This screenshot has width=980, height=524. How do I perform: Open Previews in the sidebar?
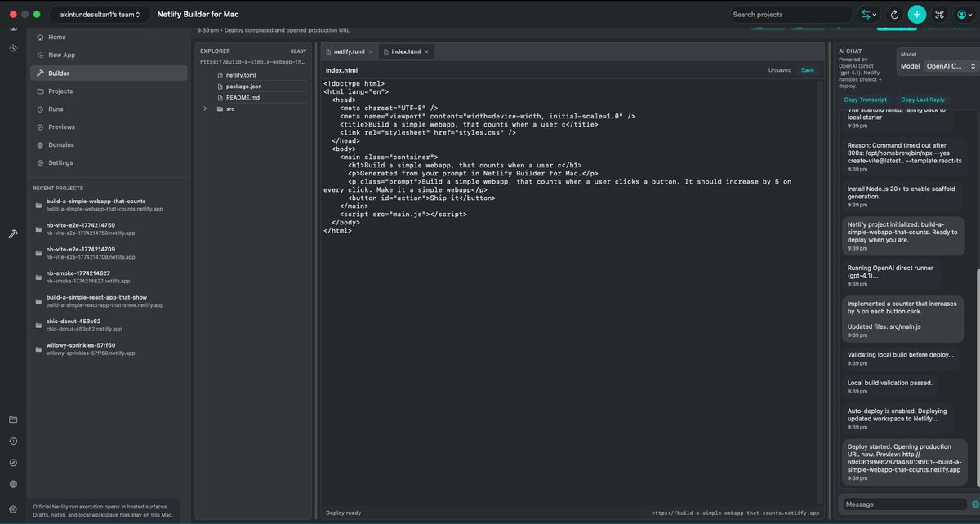pyautogui.click(x=109, y=127)
